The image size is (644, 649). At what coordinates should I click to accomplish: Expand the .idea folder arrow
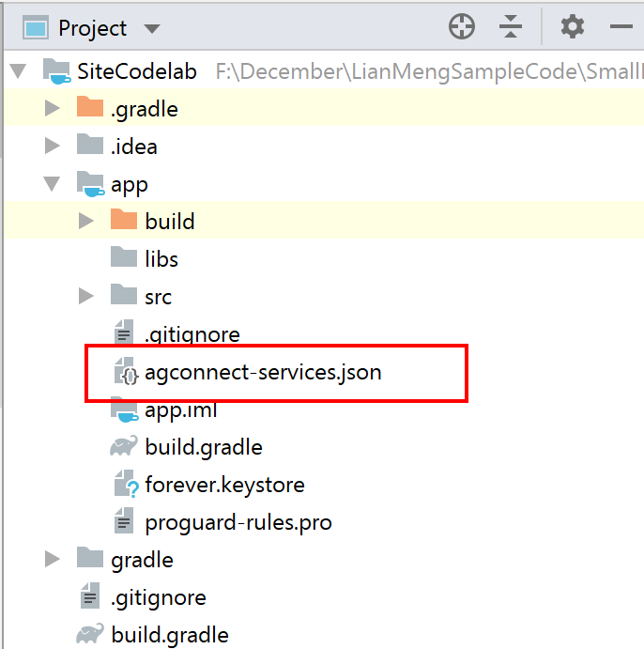pyautogui.click(x=53, y=147)
